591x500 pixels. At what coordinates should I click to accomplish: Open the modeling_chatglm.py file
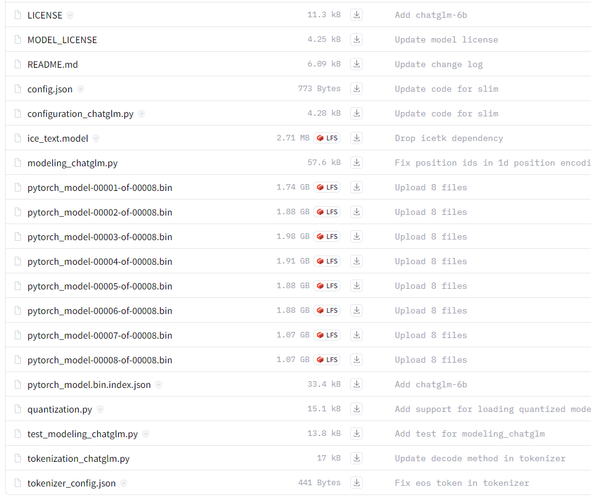[x=72, y=163]
